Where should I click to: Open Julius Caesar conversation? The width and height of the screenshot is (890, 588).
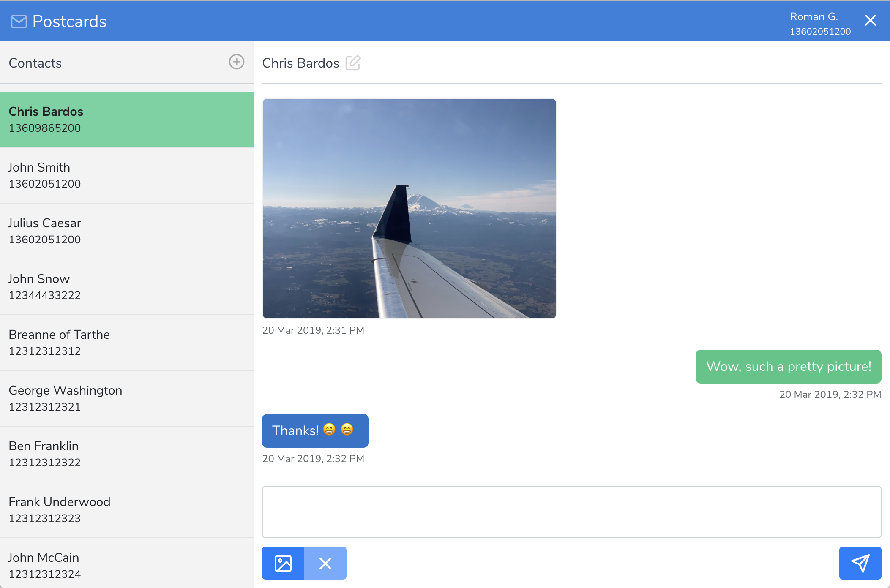click(x=127, y=231)
